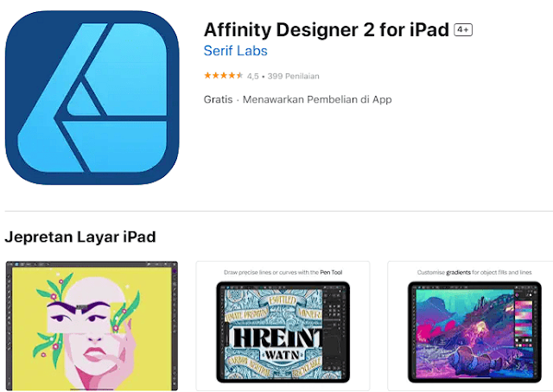Click the left tool strip in first screenshot
Screen dimensions: 553x392
10,326
